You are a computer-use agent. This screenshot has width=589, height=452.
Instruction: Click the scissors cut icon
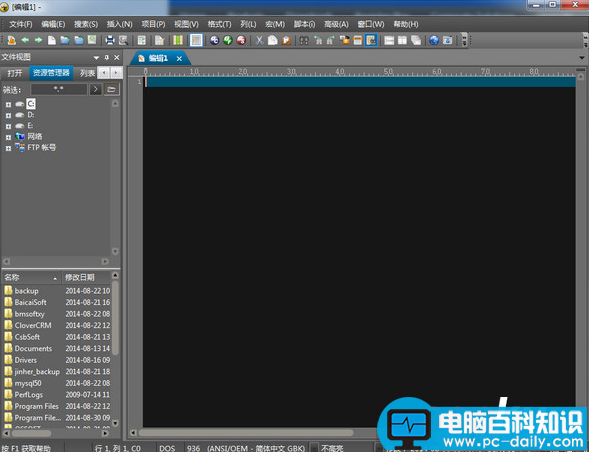[259, 40]
